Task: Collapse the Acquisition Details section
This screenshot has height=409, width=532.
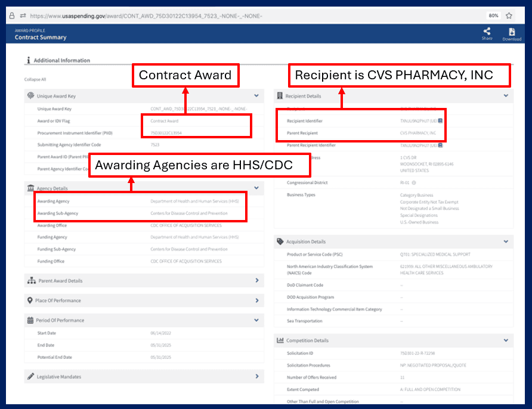Action: pyautogui.click(x=506, y=241)
